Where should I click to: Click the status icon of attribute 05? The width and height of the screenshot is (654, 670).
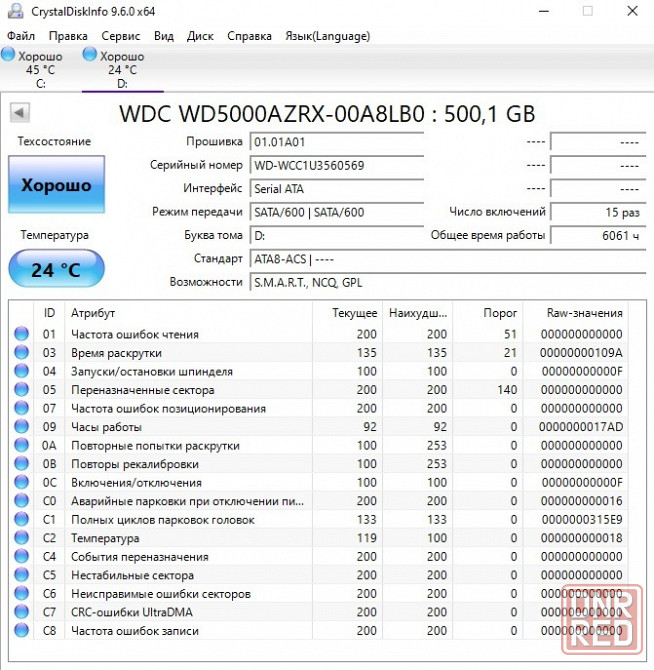coord(21,389)
